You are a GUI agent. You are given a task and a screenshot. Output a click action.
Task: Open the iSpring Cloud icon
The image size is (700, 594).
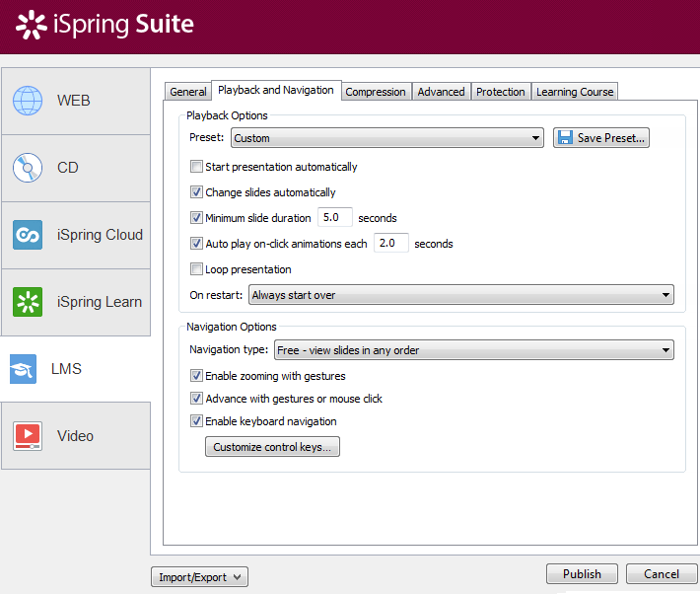click(28, 235)
